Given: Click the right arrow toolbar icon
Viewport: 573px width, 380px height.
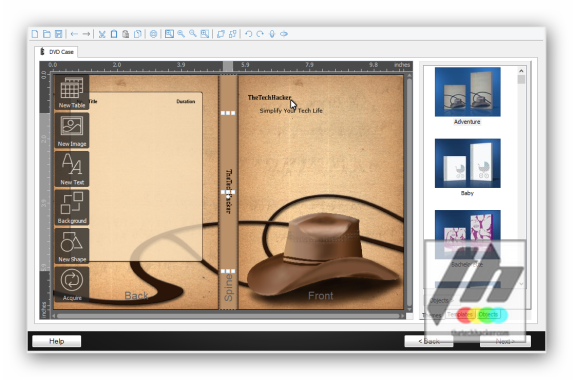Looking at the screenshot, I should (86, 34).
